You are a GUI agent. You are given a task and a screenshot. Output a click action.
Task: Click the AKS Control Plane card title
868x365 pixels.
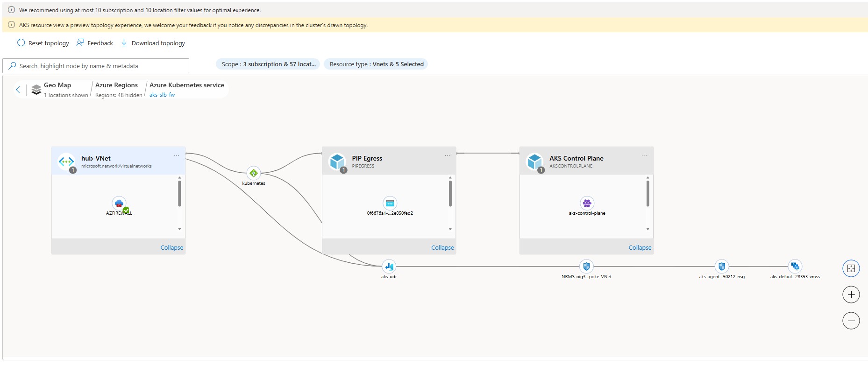point(576,158)
